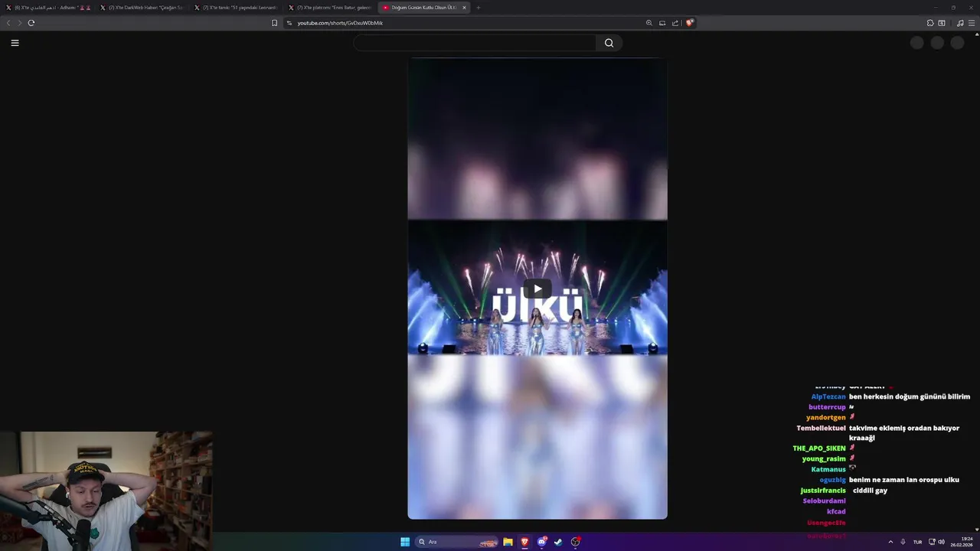Go forward with the browser forward arrow
The width and height of the screenshot is (980, 551).
click(20, 23)
